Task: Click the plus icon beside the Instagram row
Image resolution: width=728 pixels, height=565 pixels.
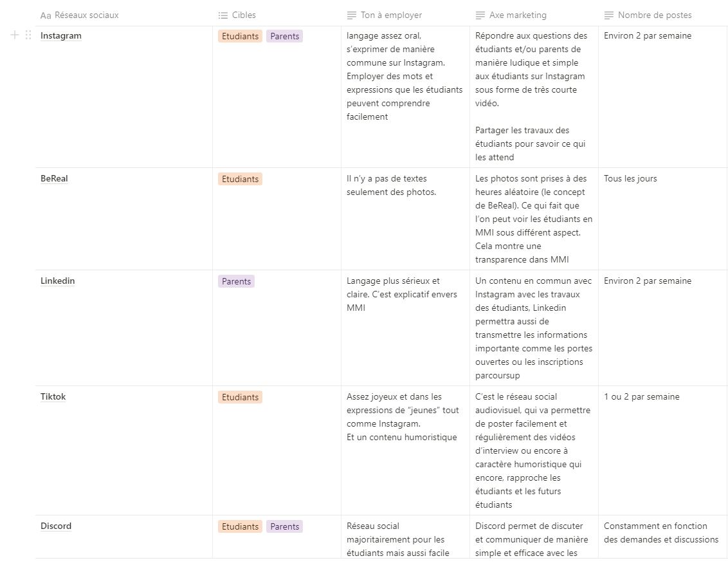Action: coord(15,35)
